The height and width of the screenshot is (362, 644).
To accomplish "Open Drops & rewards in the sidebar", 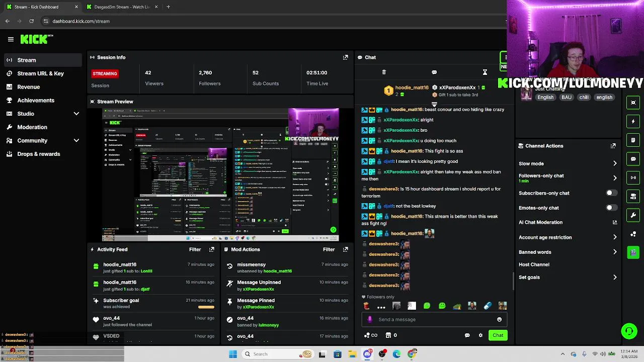I will pos(42,154).
